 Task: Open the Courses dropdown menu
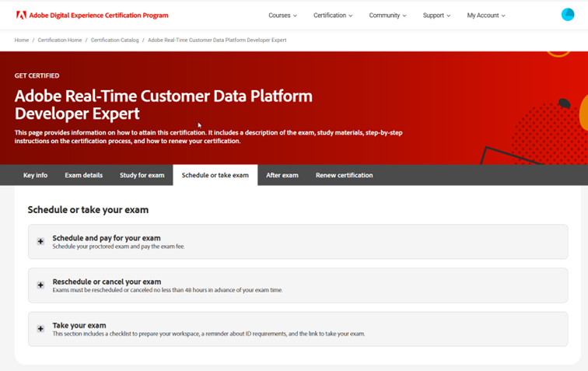(x=283, y=16)
